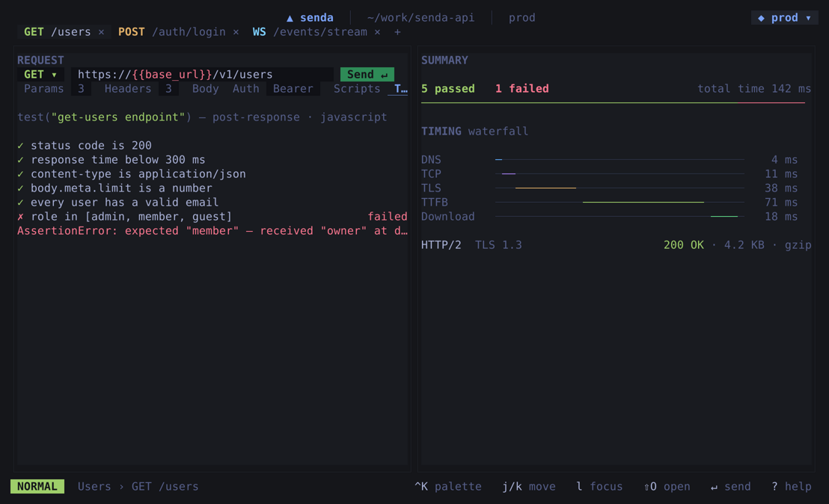Click the '1 failed' summary count

click(521, 89)
